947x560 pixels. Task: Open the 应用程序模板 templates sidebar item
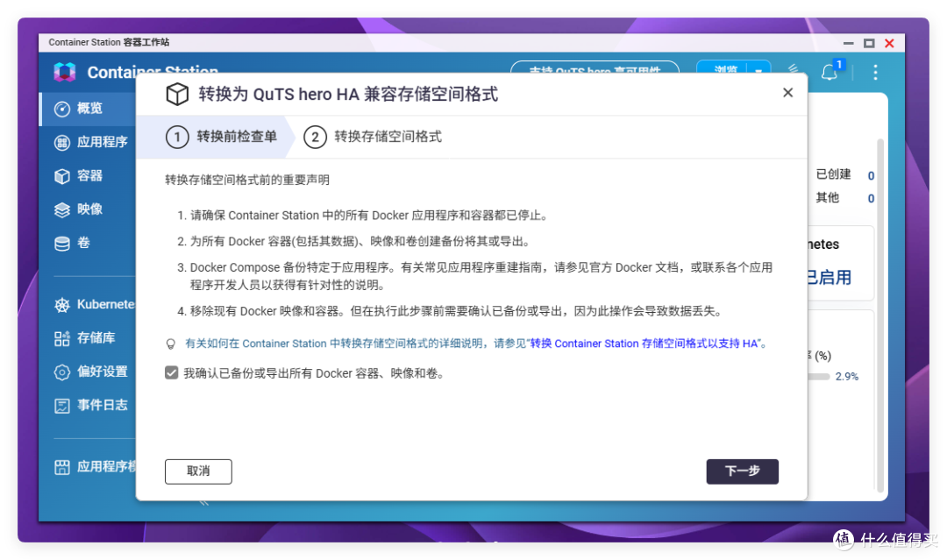(x=89, y=466)
